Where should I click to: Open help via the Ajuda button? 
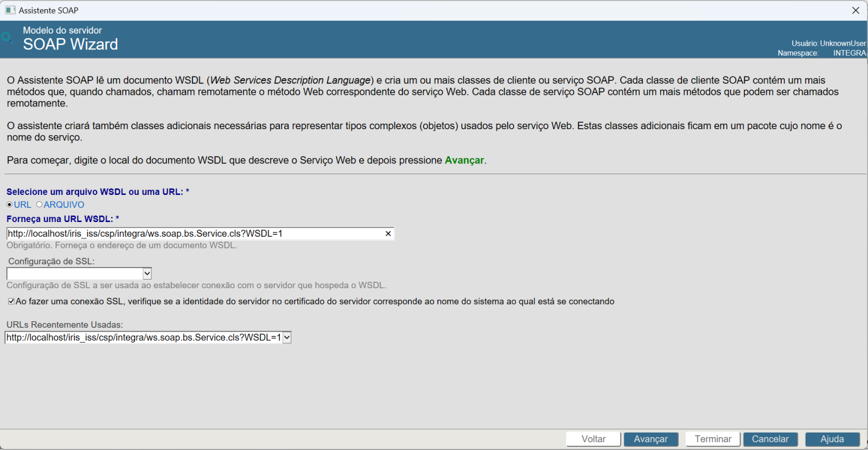coord(832,439)
